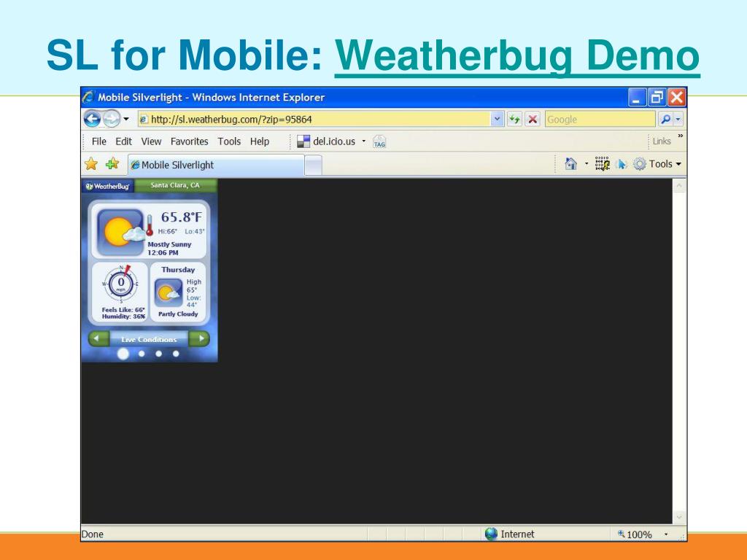Open the Help menu
Viewport: 747px width, 560px height.
260,141
